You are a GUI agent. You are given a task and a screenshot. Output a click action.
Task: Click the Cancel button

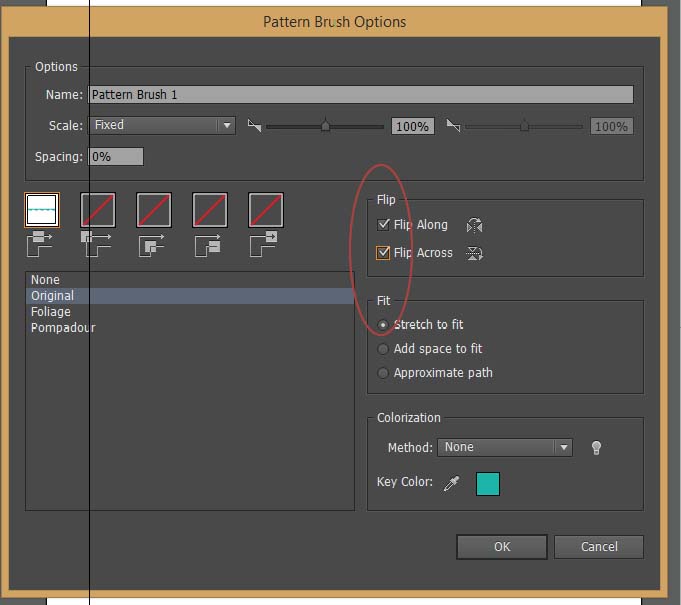click(x=599, y=547)
